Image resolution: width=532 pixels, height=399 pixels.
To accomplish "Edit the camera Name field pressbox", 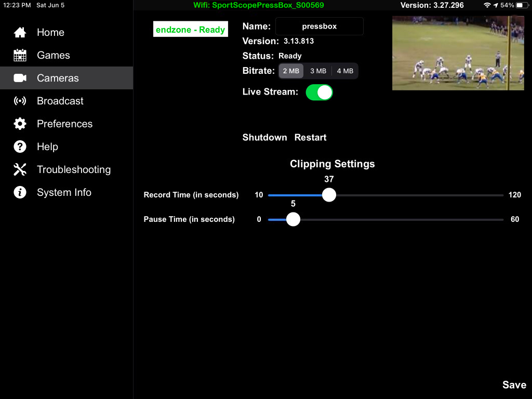I will pyautogui.click(x=320, y=26).
